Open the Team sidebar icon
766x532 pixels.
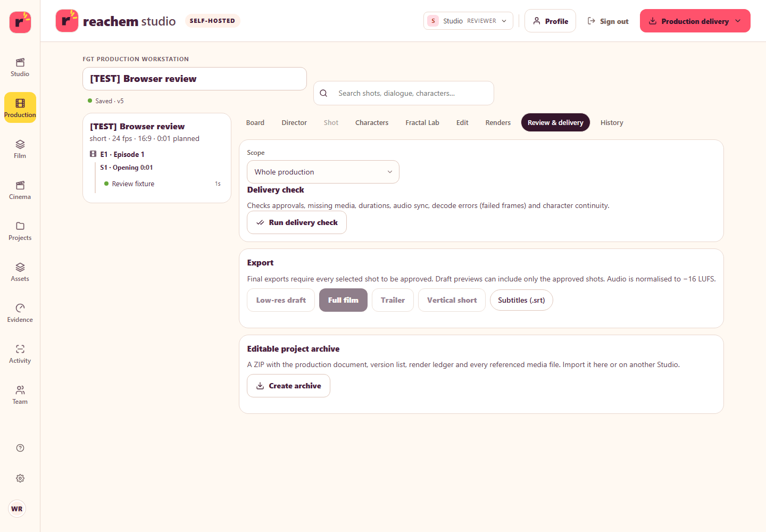point(20,395)
